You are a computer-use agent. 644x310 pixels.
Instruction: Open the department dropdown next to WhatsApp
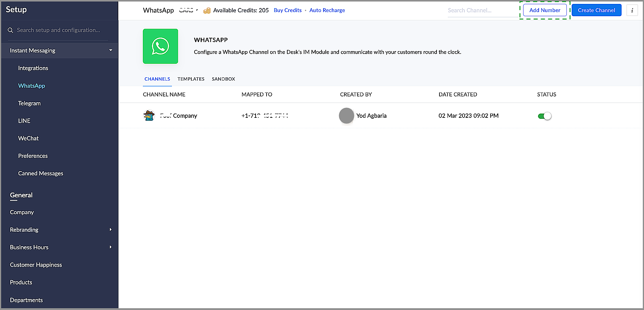188,10
